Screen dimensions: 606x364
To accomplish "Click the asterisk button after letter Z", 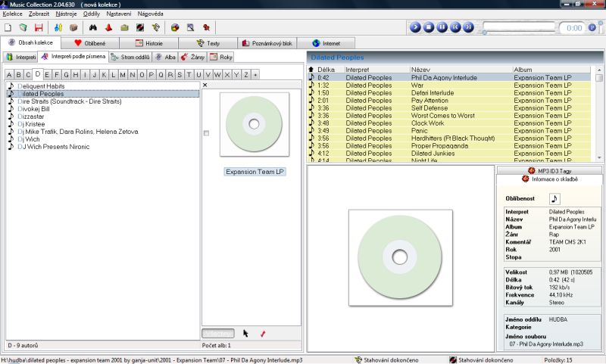I will click(x=255, y=75).
